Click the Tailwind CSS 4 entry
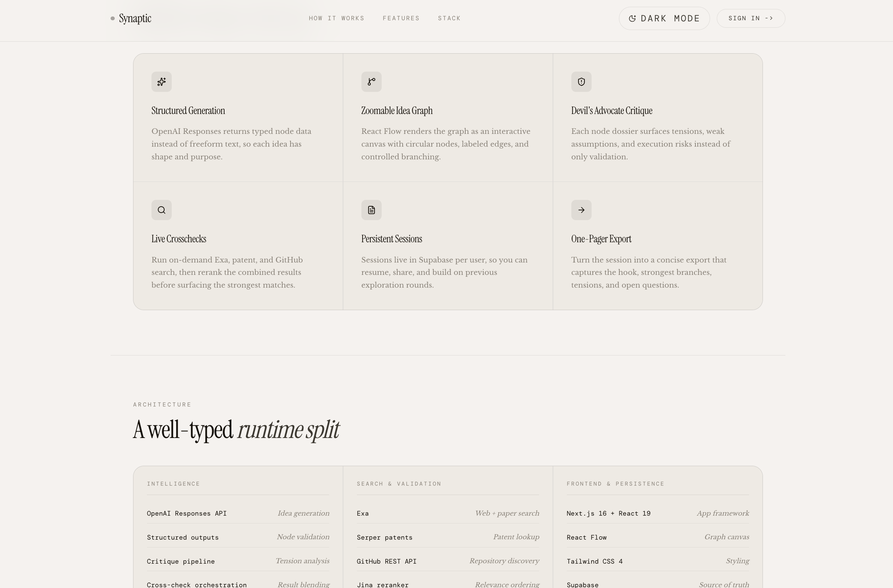The width and height of the screenshot is (893, 588). tap(594, 561)
